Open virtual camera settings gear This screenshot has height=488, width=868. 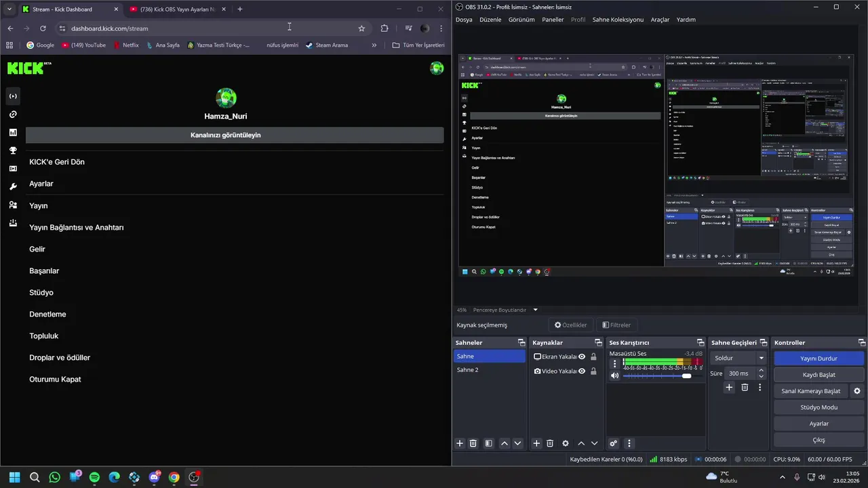[x=857, y=391]
